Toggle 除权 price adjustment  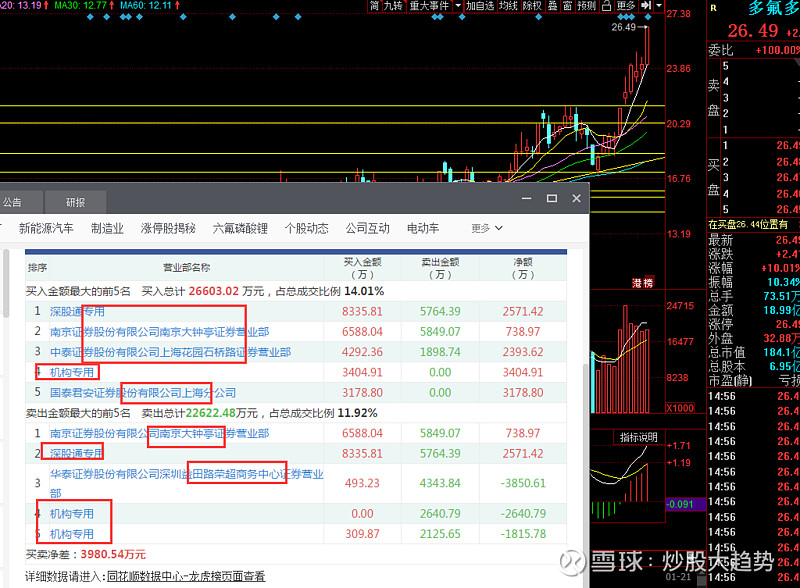tap(532, 6)
